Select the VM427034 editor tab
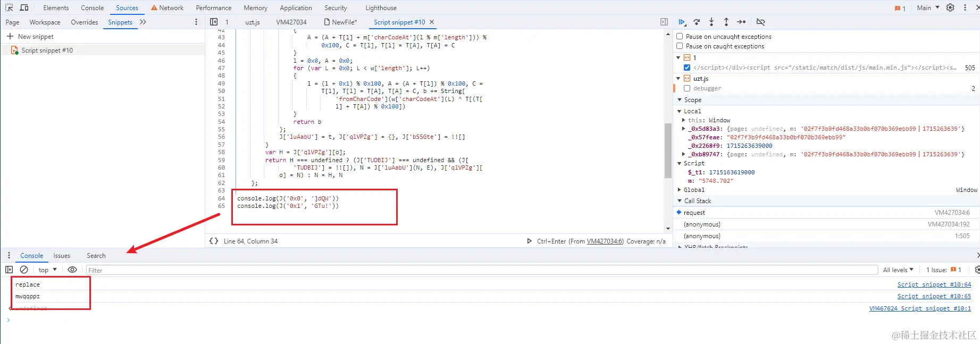980x344 pixels. [x=291, y=22]
